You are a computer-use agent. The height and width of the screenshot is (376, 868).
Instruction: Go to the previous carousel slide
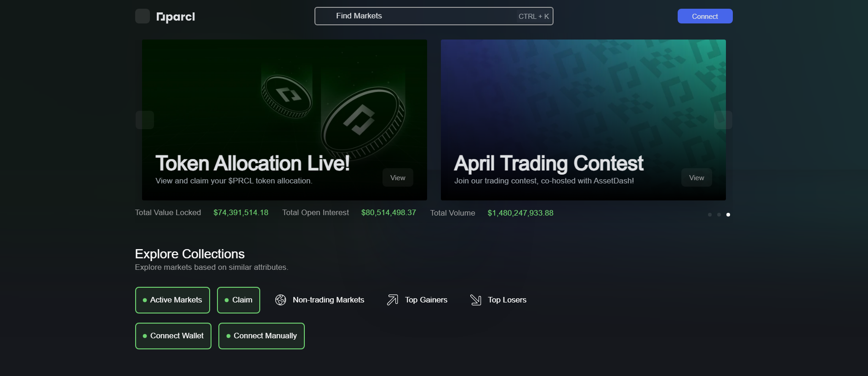click(x=145, y=120)
